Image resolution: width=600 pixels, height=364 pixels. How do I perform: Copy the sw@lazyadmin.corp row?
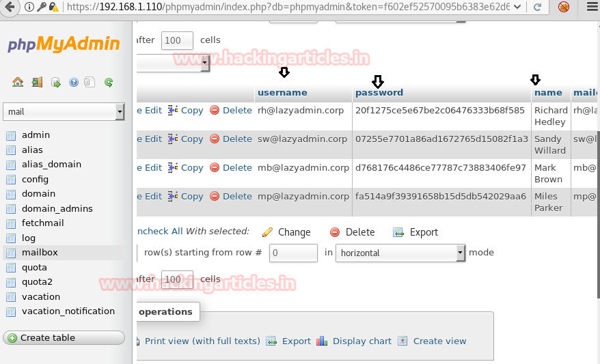pos(186,139)
